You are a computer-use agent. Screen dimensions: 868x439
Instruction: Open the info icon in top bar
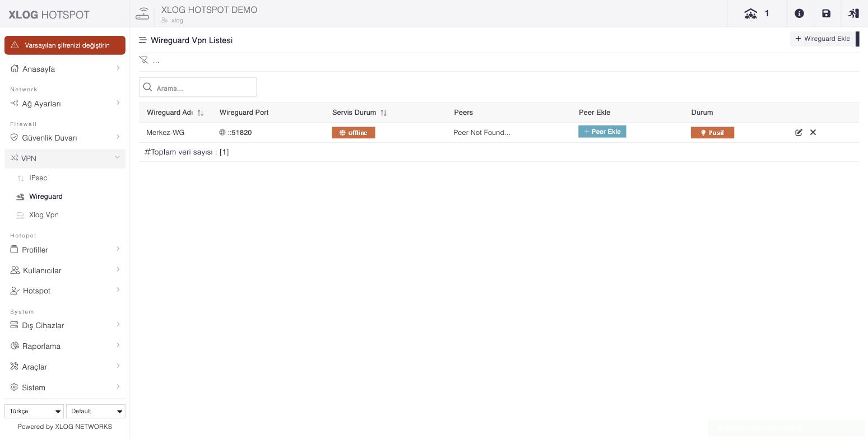[x=799, y=13]
